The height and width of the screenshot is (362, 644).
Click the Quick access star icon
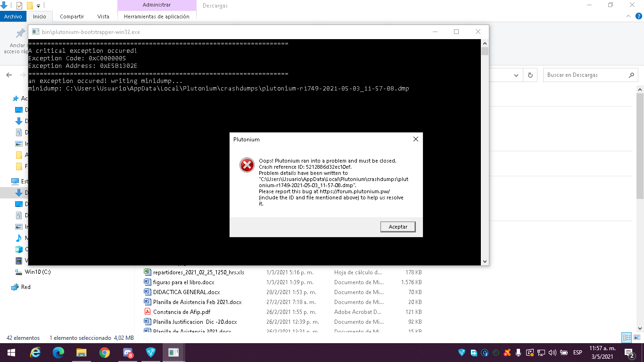point(16,99)
